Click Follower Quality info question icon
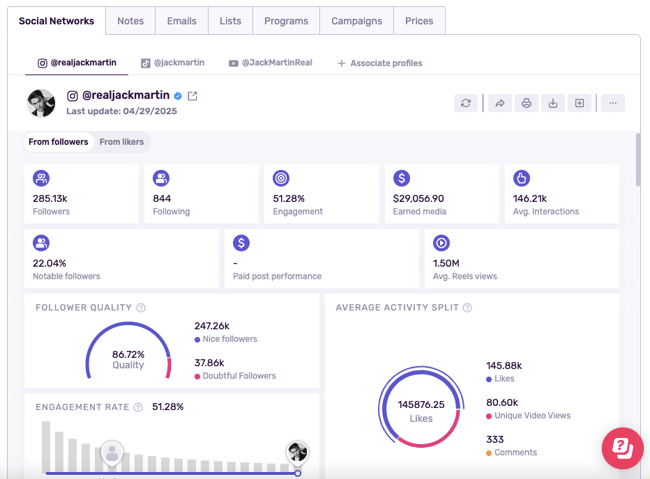This screenshot has height=479, width=650. pos(141,308)
